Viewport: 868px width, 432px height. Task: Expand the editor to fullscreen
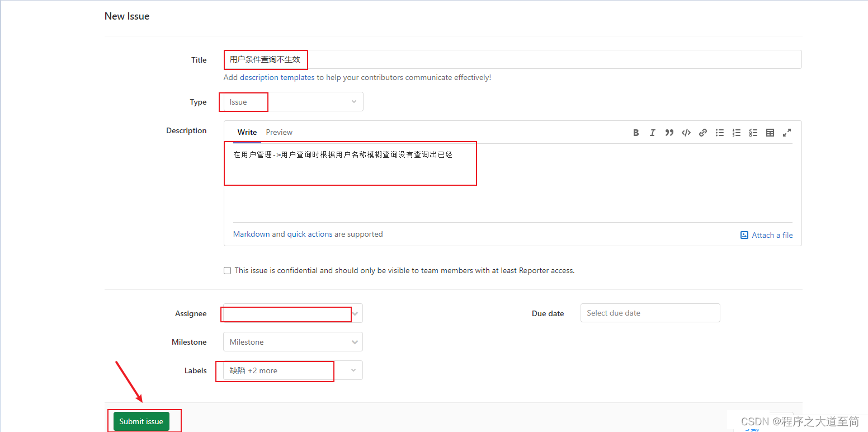click(786, 132)
